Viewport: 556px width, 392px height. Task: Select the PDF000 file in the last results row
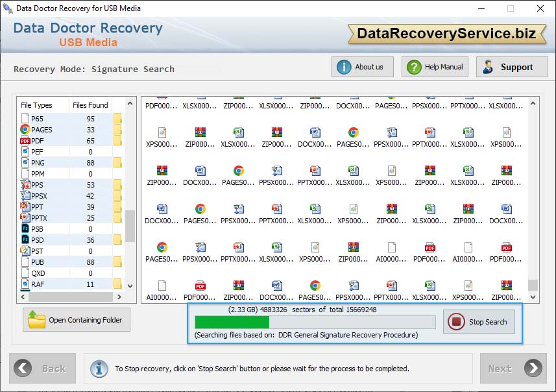(x=200, y=291)
